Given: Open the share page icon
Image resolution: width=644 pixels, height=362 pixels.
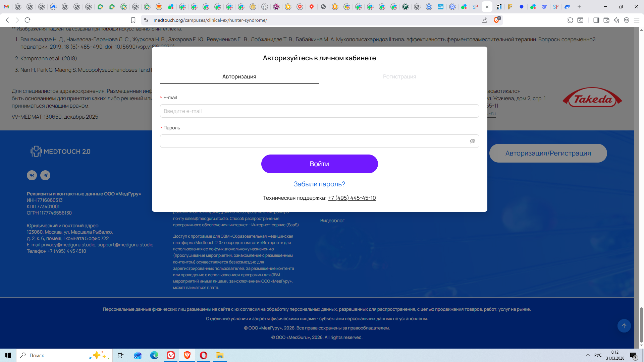Looking at the screenshot, I should click(484, 20).
